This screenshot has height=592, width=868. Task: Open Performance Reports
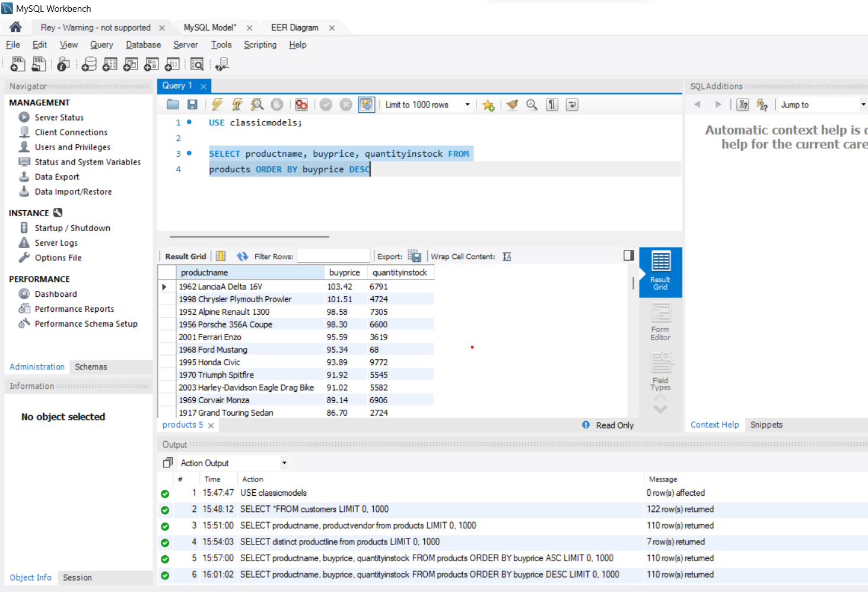pyautogui.click(x=74, y=309)
